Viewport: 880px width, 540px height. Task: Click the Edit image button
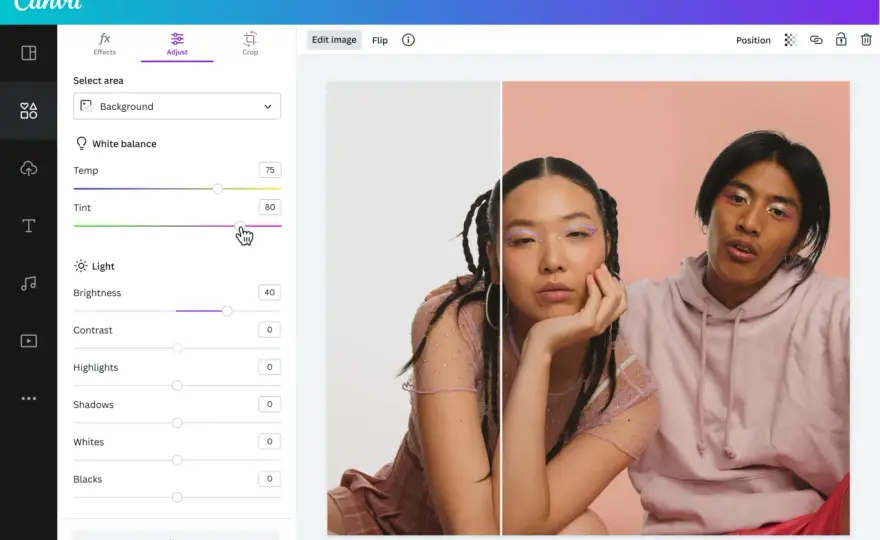pyautogui.click(x=334, y=40)
